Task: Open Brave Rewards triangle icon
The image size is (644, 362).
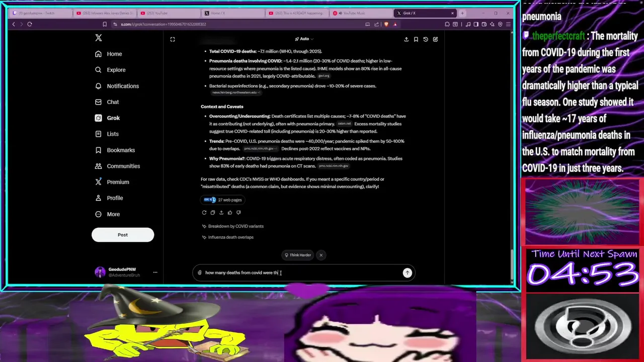Action: point(395,24)
